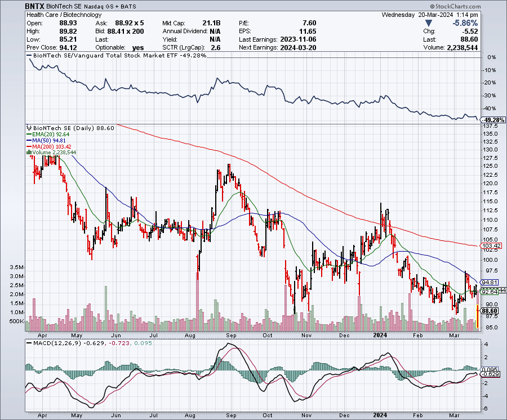Select the Prev Close value 94.12
This screenshot has height=420, width=507.
68,47
